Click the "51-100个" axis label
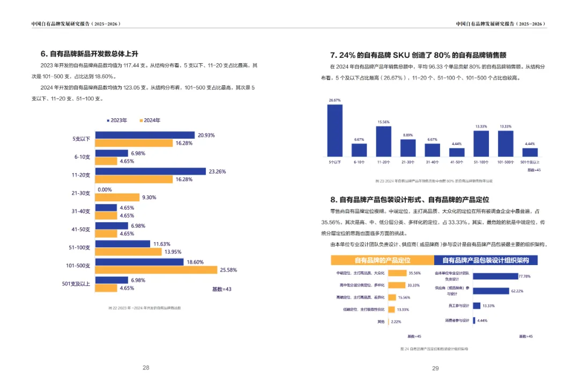The height and width of the screenshot is (392, 579). [x=481, y=162]
